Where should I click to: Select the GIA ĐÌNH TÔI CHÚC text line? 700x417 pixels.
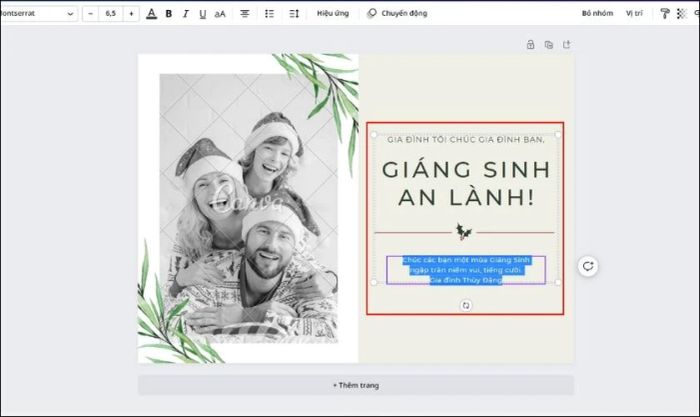(x=466, y=140)
